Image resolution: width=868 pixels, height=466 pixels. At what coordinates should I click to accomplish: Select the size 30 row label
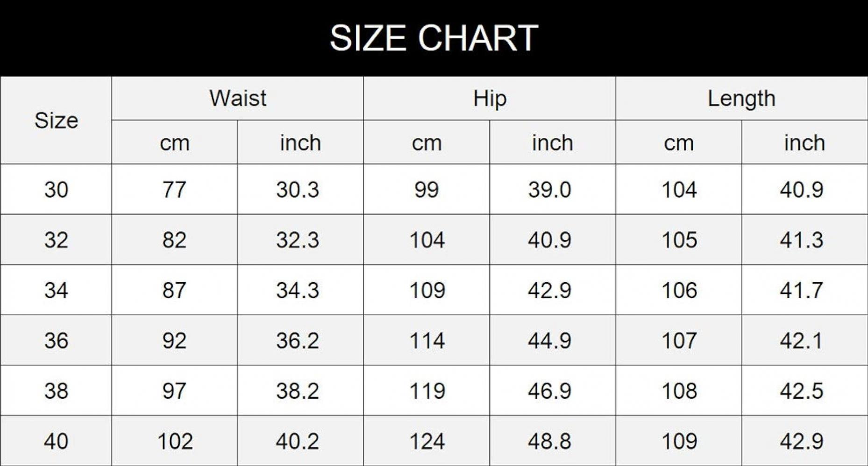pyautogui.click(x=56, y=190)
